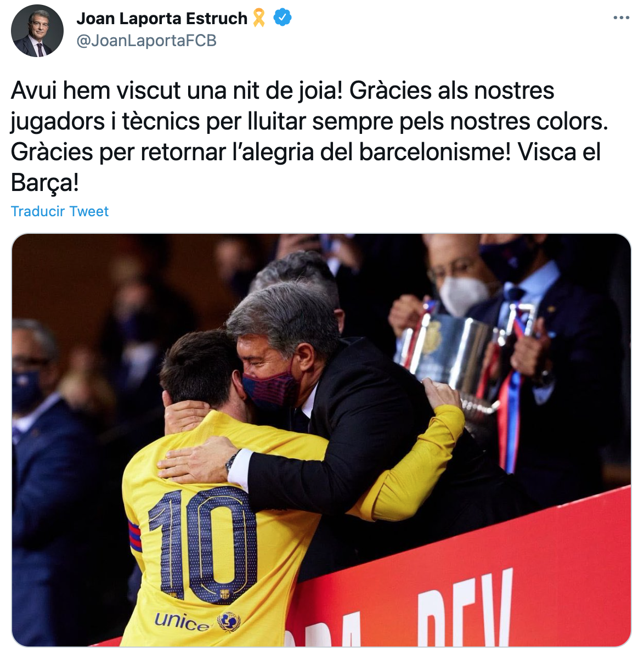Click the blue verified badge
644x663 pixels.
pyautogui.click(x=282, y=18)
